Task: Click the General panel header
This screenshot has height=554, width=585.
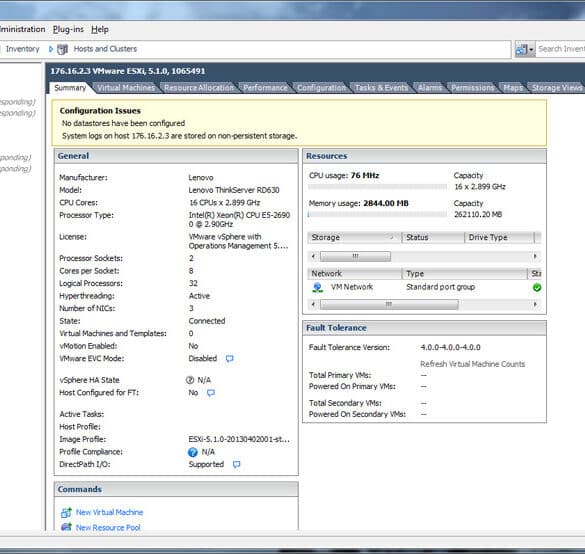Action: [x=176, y=156]
